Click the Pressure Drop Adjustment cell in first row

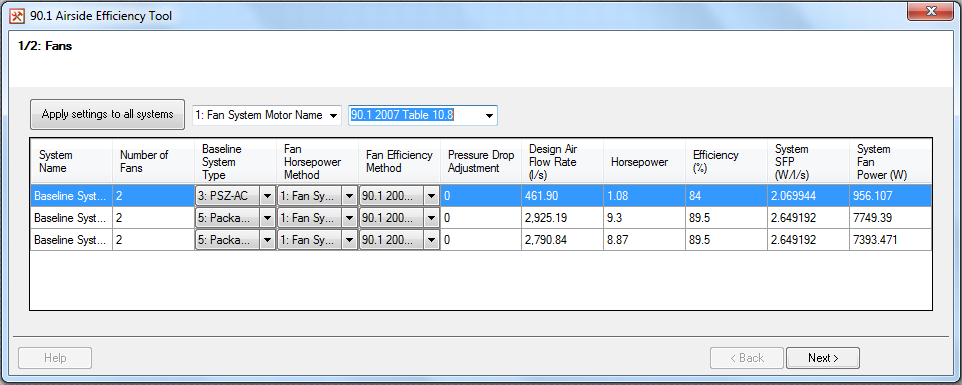tap(481, 196)
